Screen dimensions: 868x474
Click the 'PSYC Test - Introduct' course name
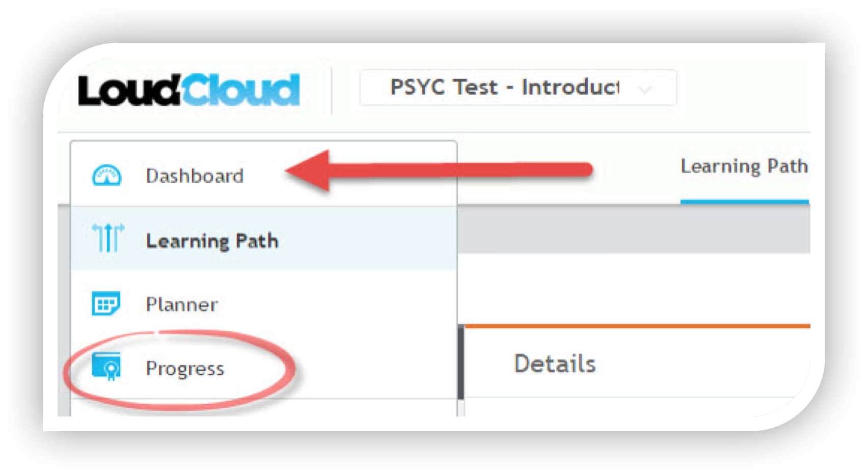[504, 88]
